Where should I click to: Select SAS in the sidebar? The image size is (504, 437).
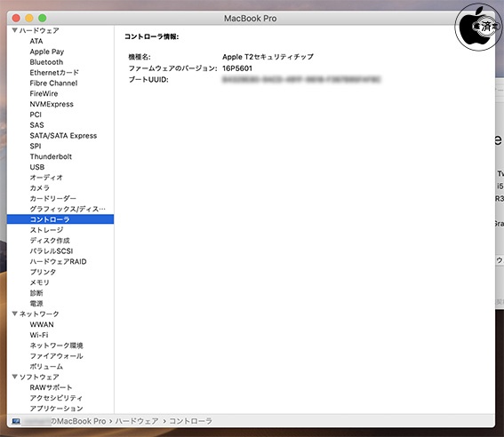click(x=36, y=125)
